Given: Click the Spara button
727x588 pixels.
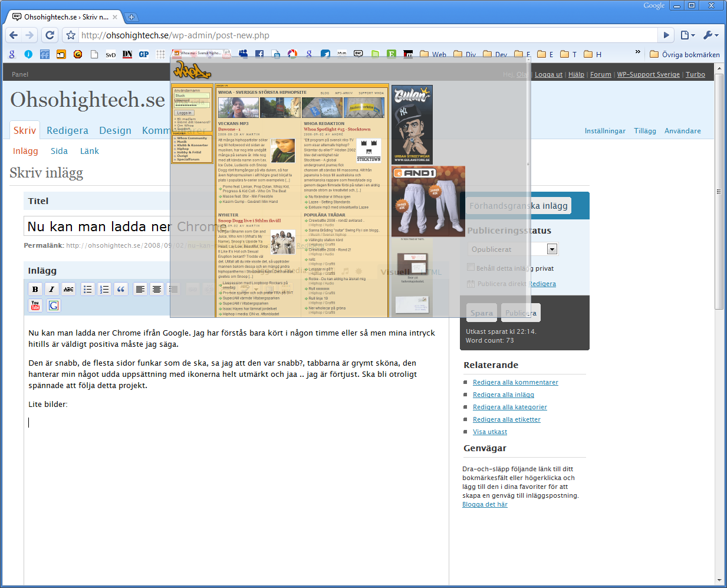Looking at the screenshot, I should [x=482, y=313].
